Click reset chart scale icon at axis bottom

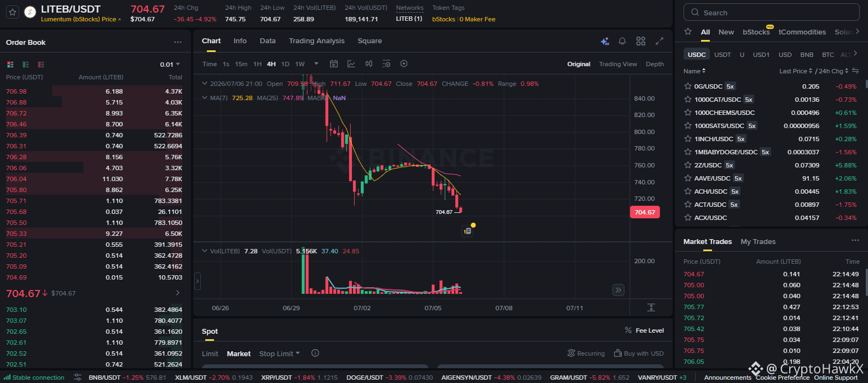(651, 307)
